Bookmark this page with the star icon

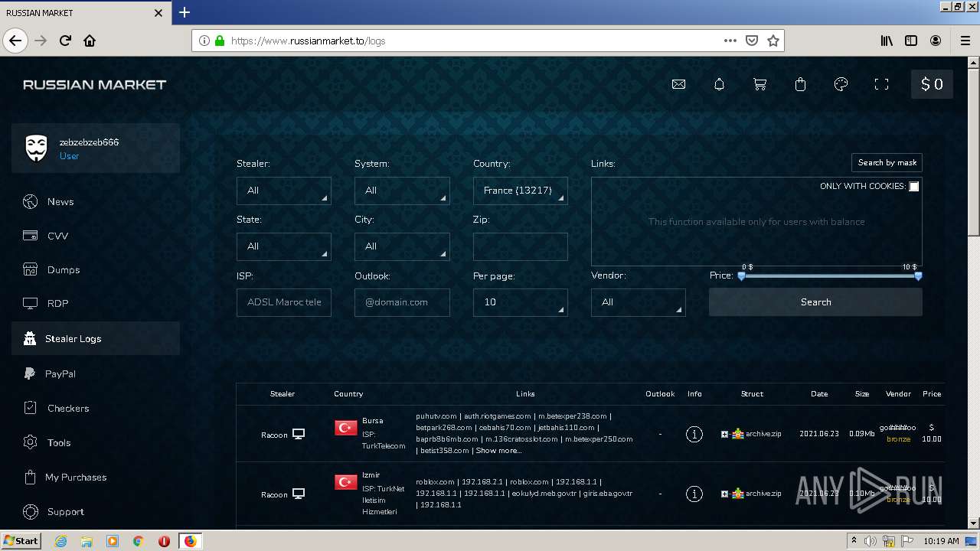click(773, 41)
